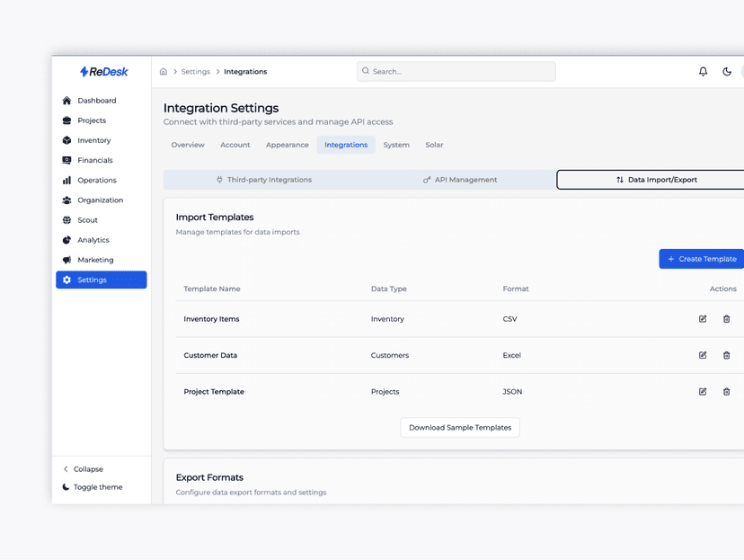This screenshot has height=560, width=744.
Task: Delete the Project Template row
Action: [x=726, y=392]
